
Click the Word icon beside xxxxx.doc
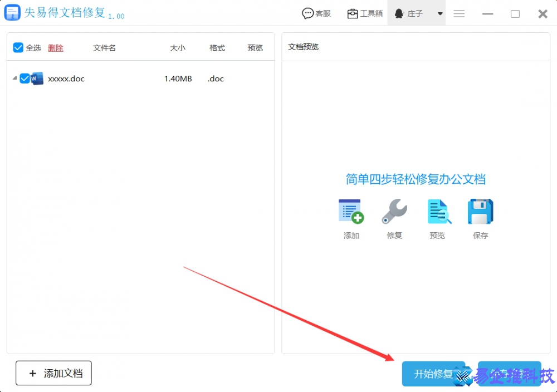point(36,79)
